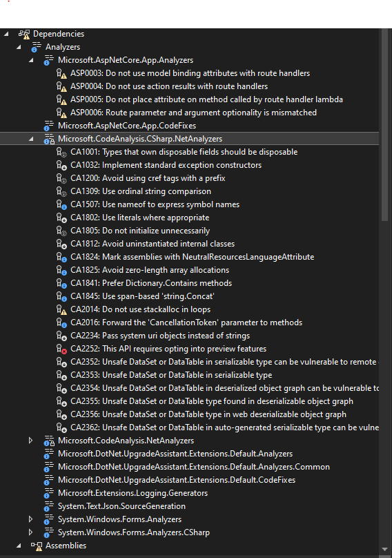Select UpgradeAssistant Default.CodeFixes item
Viewport: 392px width, 558px height.
tap(177, 480)
